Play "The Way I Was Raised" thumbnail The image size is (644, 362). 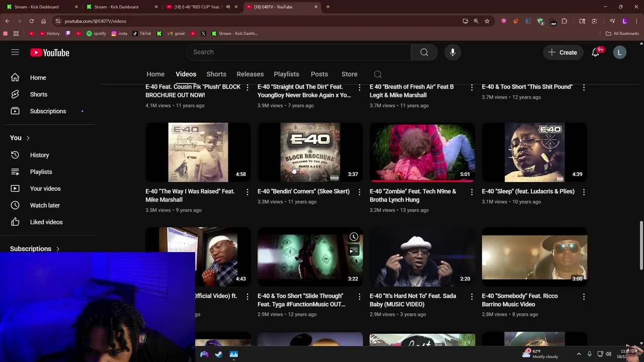coord(198,152)
